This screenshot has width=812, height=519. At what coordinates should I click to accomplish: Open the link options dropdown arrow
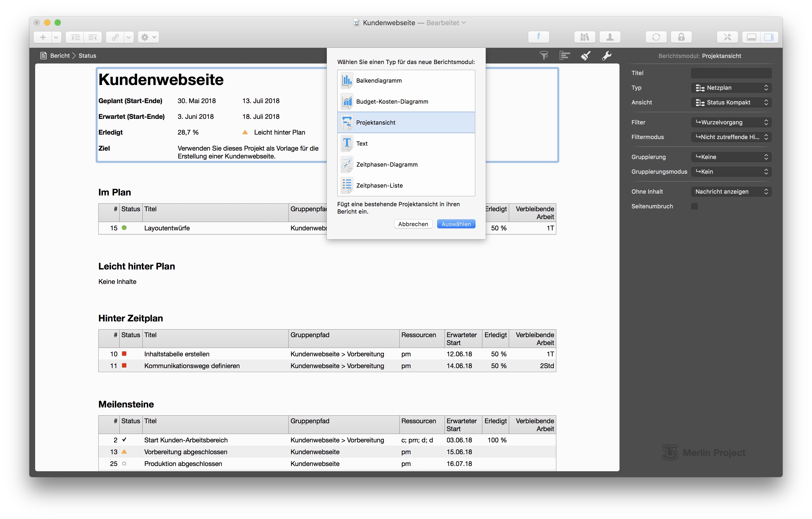point(129,37)
